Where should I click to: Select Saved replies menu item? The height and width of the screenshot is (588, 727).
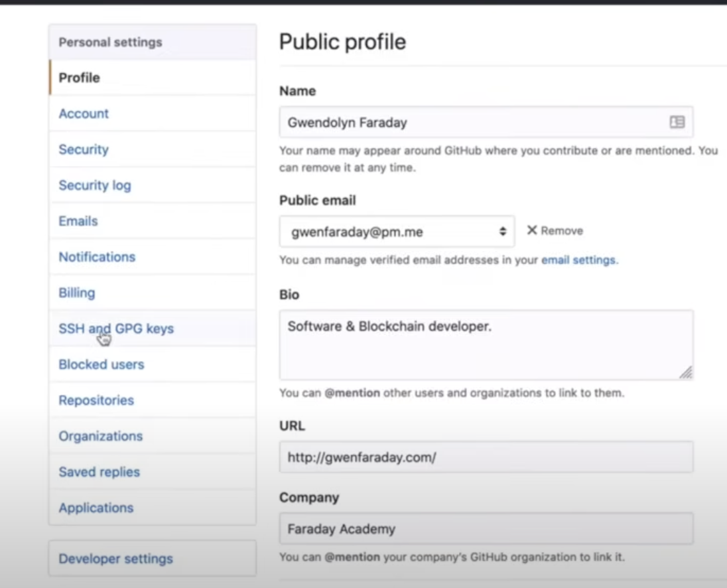[x=99, y=472]
